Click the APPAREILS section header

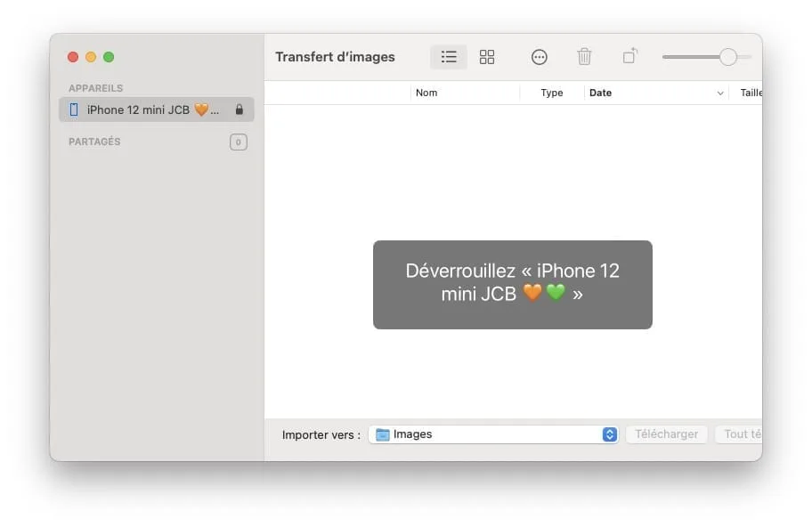click(95, 87)
